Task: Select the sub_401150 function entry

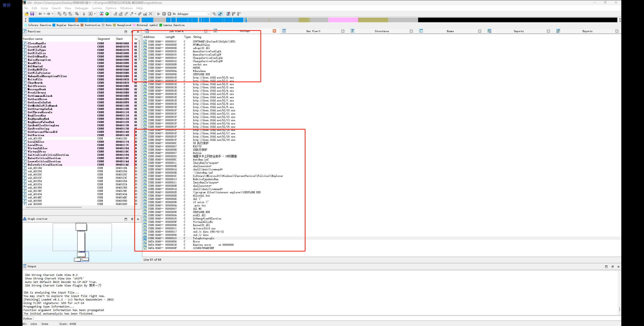Action: click(35, 139)
